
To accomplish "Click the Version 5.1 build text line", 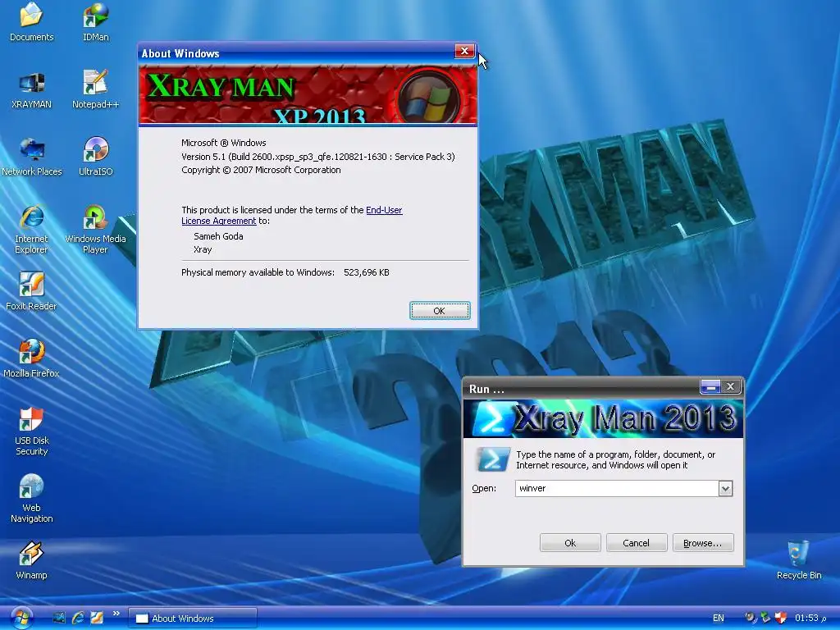I will (x=317, y=157).
